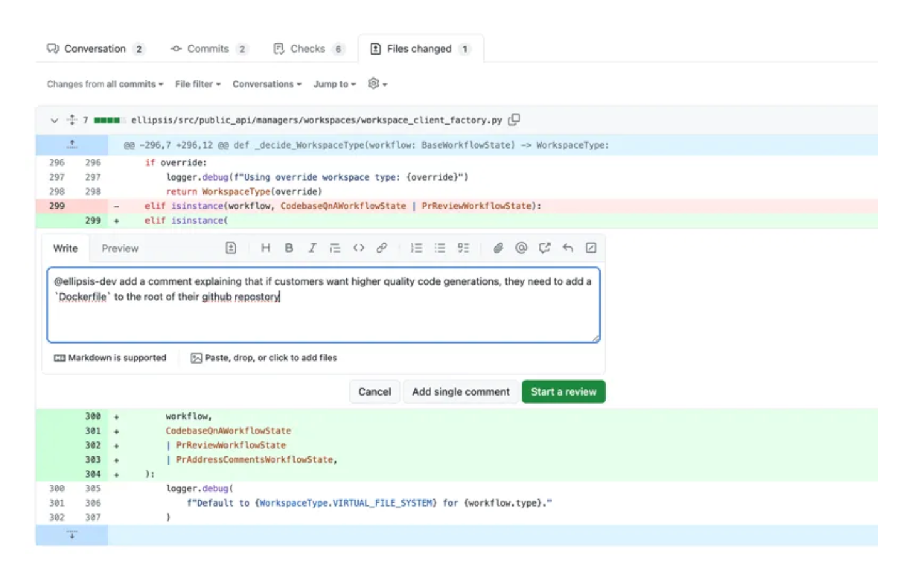Insert a bulleted list

(x=440, y=248)
